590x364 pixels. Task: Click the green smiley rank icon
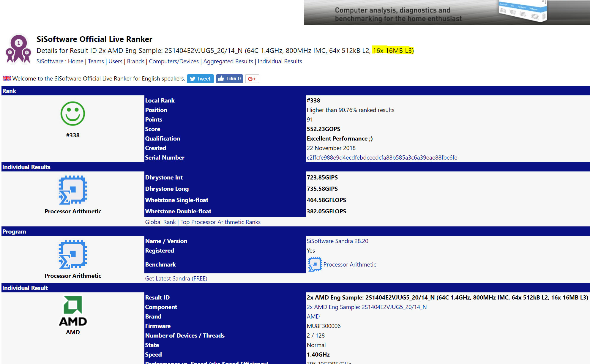73,114
